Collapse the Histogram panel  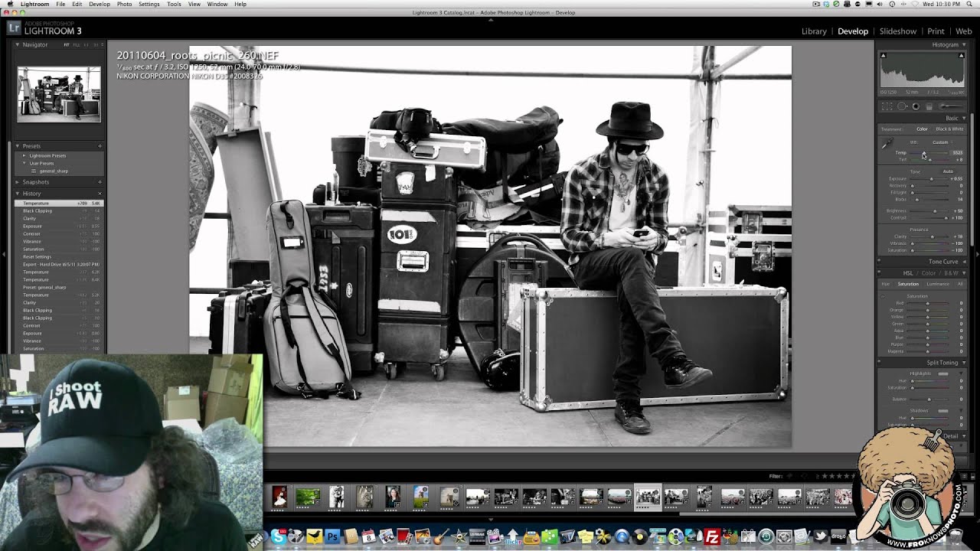coord(962,45)
